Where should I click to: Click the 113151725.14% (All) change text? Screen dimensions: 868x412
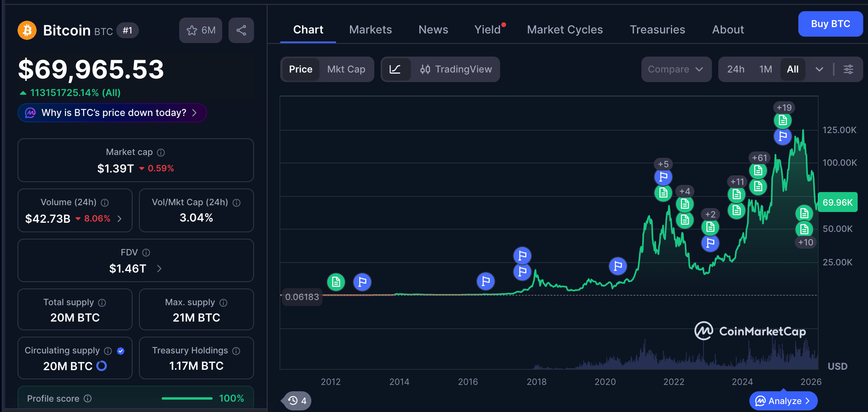pyautogui.click(x=75, y=93)
